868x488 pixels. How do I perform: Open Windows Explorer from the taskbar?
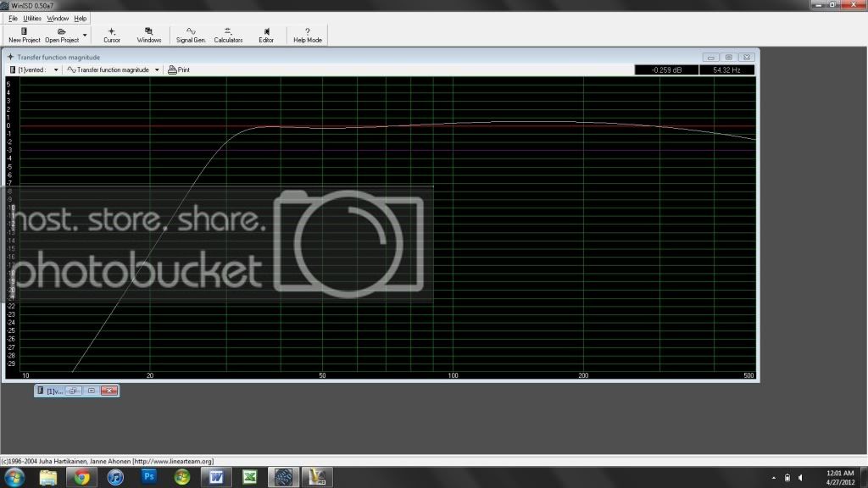pyautogui.click(x=48, y=477)
